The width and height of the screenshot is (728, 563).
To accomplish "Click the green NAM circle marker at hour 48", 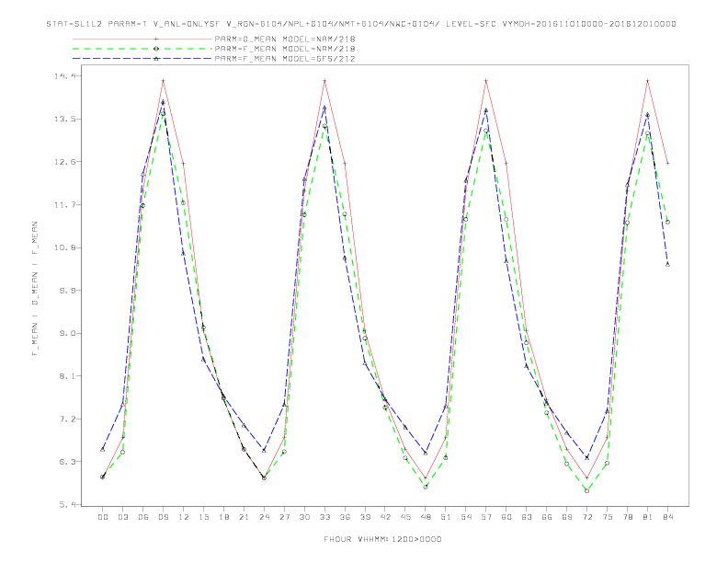I will click(x=426, y=487).
